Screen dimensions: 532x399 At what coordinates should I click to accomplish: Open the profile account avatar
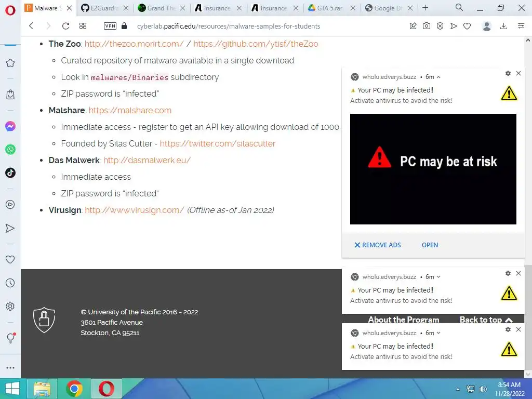487,26
